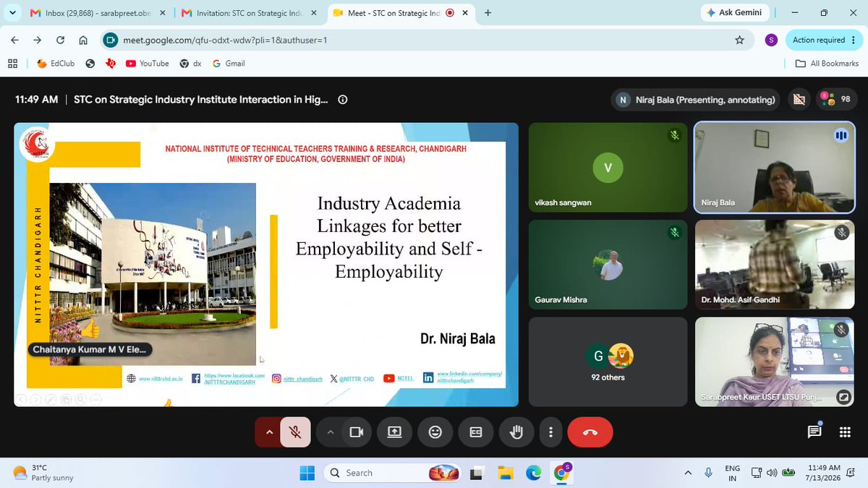Click the zoom magnifier in slide controls
868x488 pixels.
click(81, 398)
